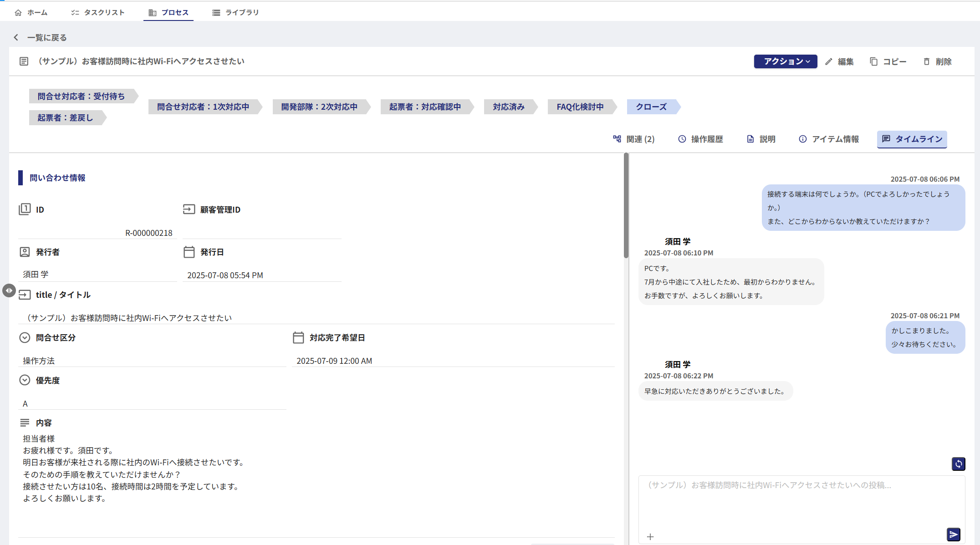The width and height of the screenshot is (980, 545).
Task: Click the document icon next to the item title
Action: pos(24,61)
